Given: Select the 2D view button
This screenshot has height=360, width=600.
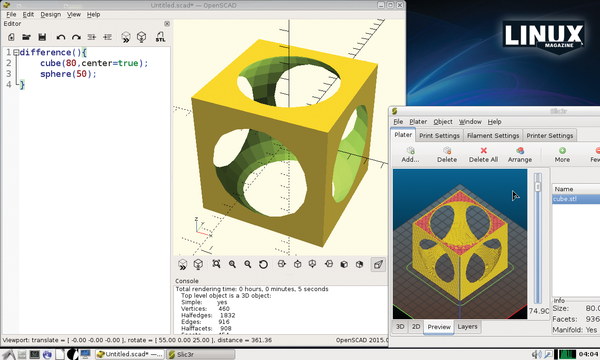Looking at the screenshot, I should (x=416, y=327).
